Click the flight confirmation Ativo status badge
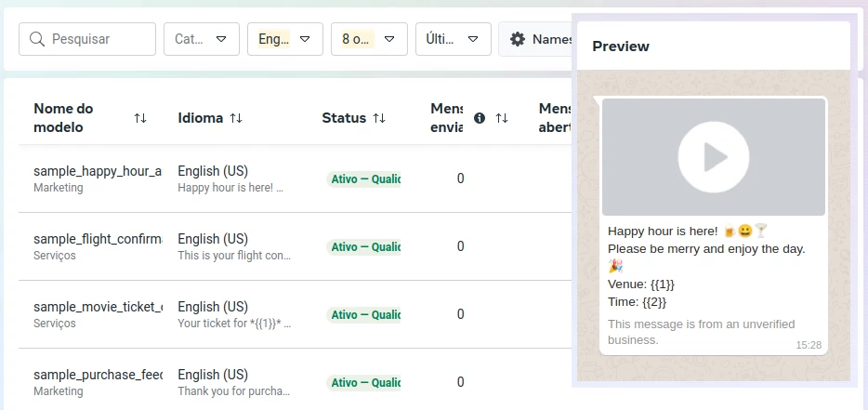 click(364, 247)
